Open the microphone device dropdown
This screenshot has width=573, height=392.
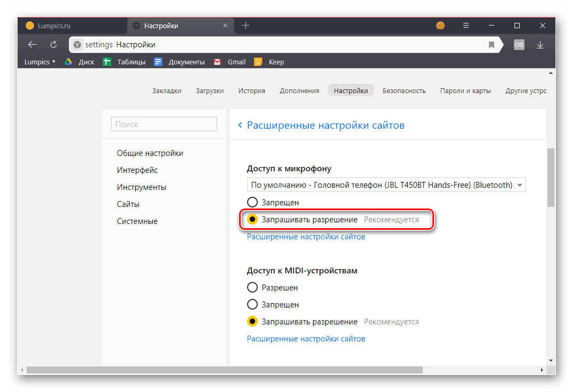386,185
